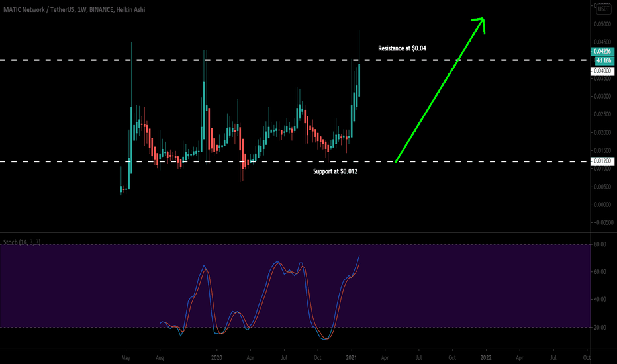Click the 0.03000 price axis label

coord(602,97)
